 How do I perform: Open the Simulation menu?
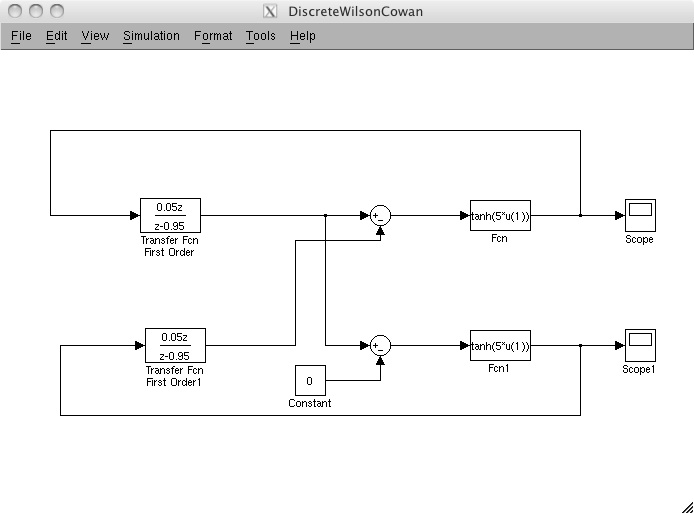[151, 36]
